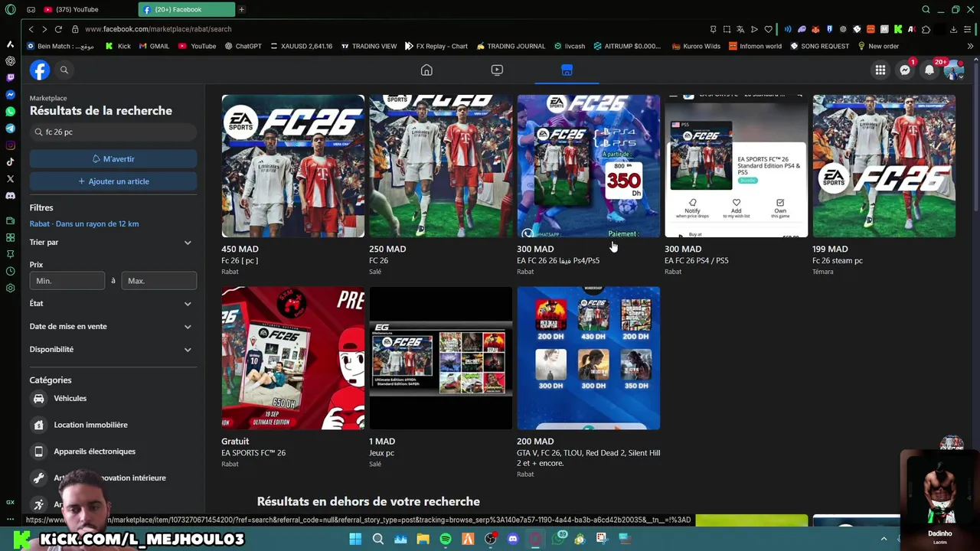The image size is (980, 551).
Task: Open the ChatGPT bookmark
Action: 243,46
